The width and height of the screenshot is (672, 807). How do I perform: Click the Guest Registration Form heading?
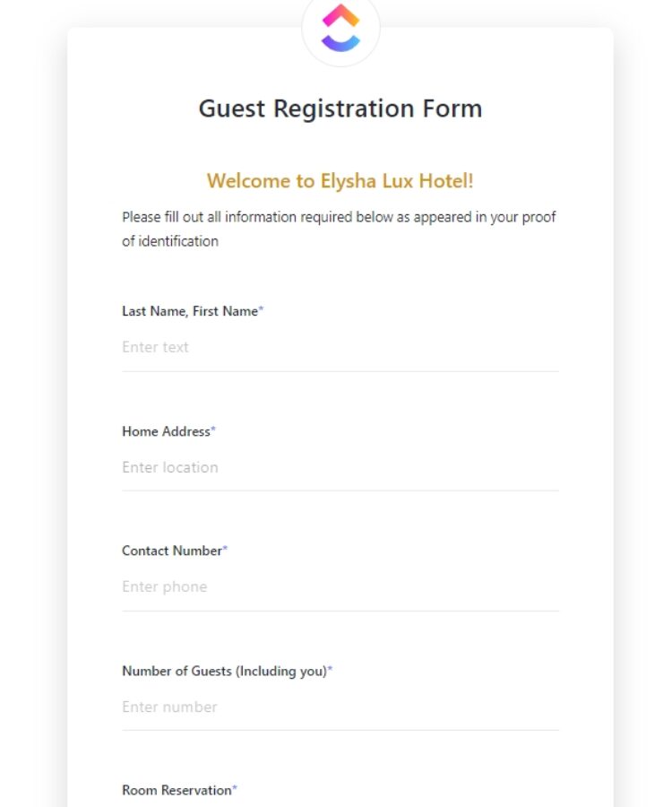coord(340,108)
